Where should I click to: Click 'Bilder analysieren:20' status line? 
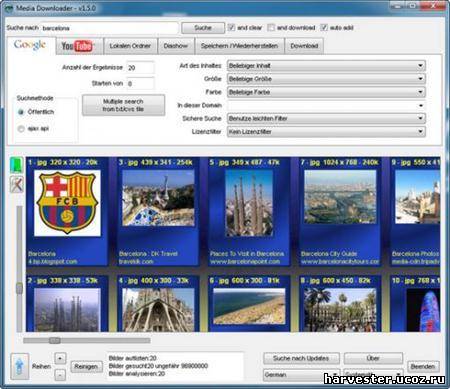137,374
